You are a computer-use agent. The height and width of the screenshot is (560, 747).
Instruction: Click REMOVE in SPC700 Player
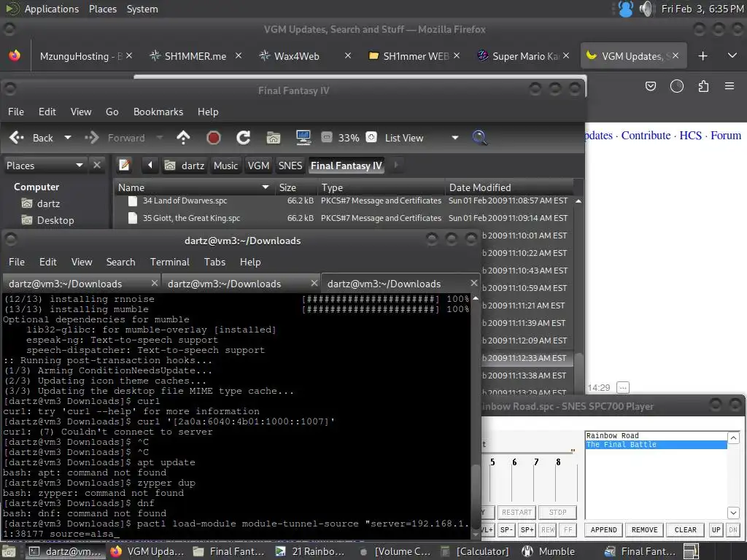pos(645,529)
